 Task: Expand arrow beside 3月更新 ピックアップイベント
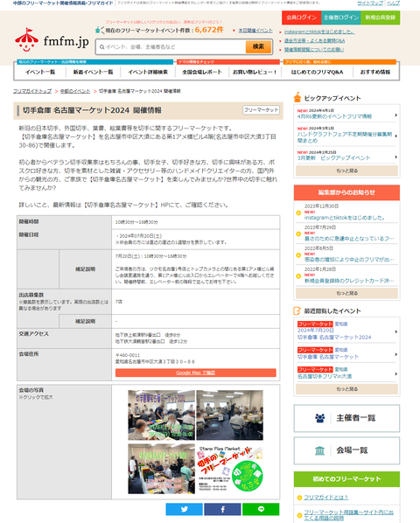coord(396,157)
